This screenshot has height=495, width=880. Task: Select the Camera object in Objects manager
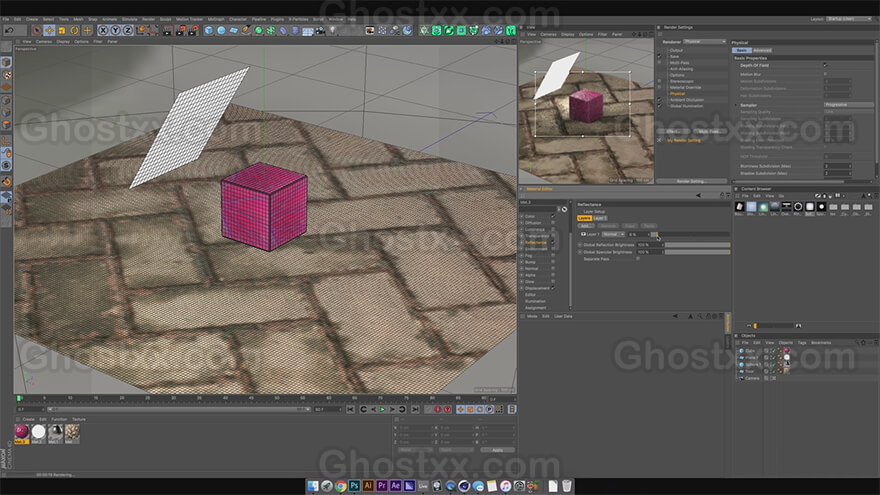[752, 378]
